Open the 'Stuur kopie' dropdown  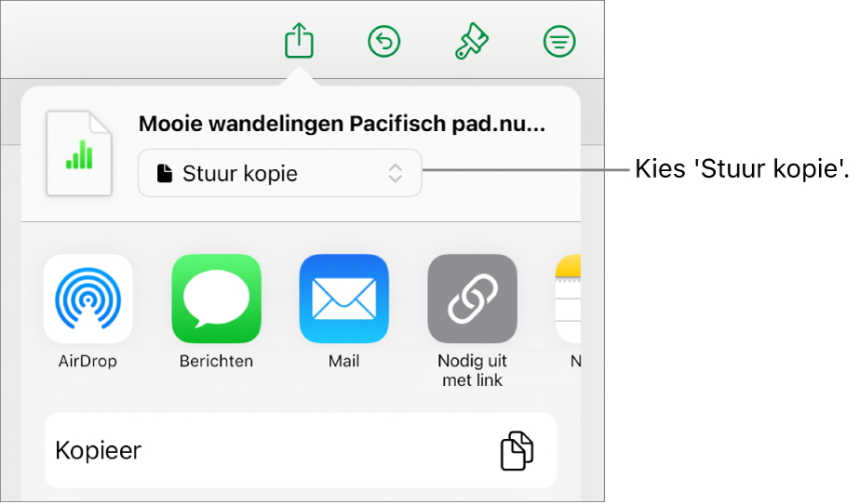280,173
